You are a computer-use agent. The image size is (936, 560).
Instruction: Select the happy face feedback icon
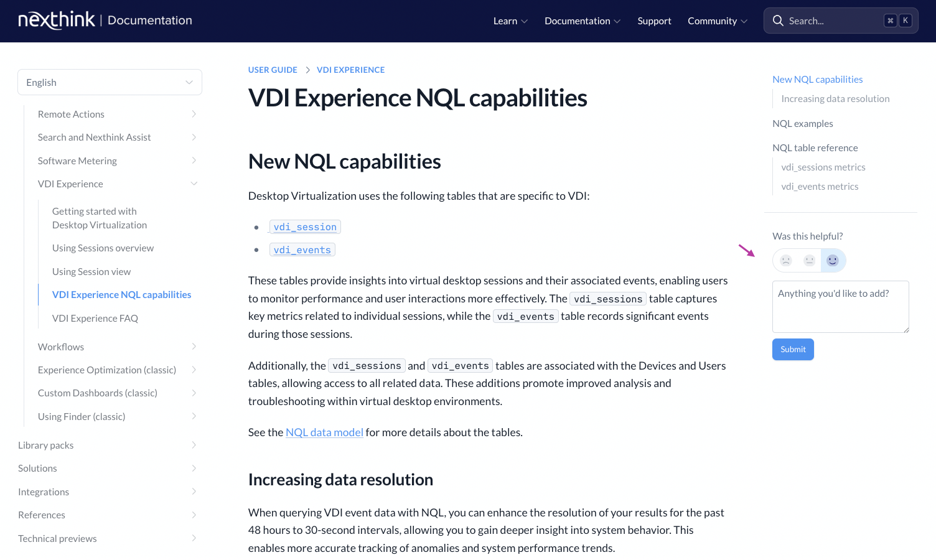833,261
